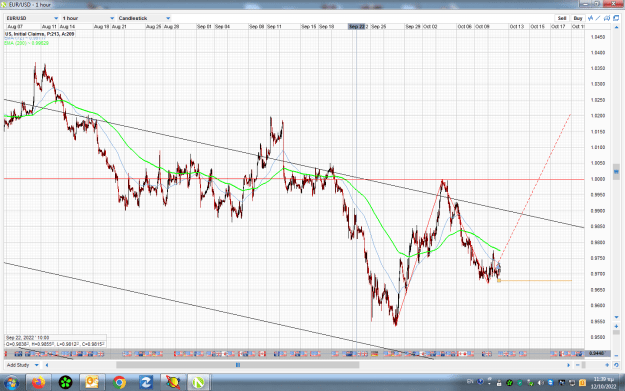Click the Sep 22 highlighted date on the time axis

pyautogui.click(x=357, y=26)
